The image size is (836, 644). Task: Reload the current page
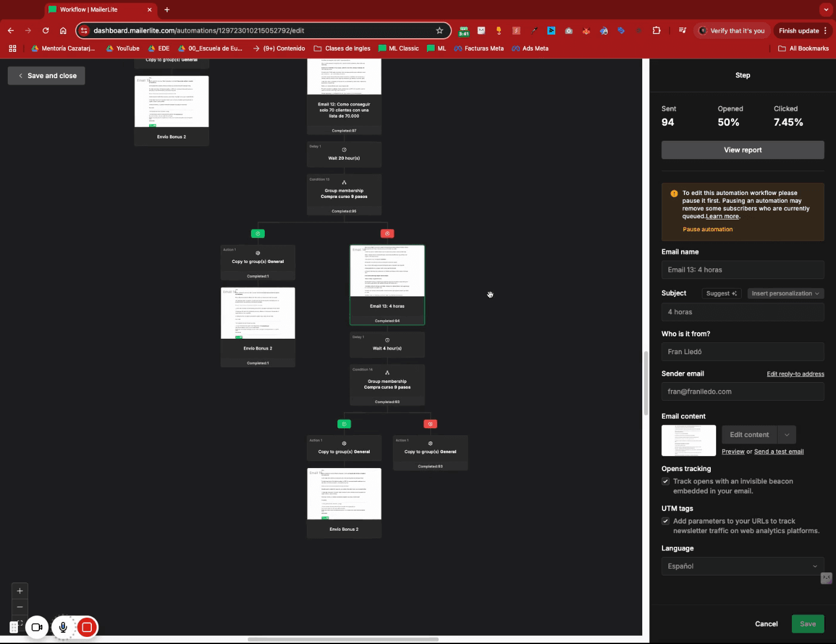(x=45, y=30)
